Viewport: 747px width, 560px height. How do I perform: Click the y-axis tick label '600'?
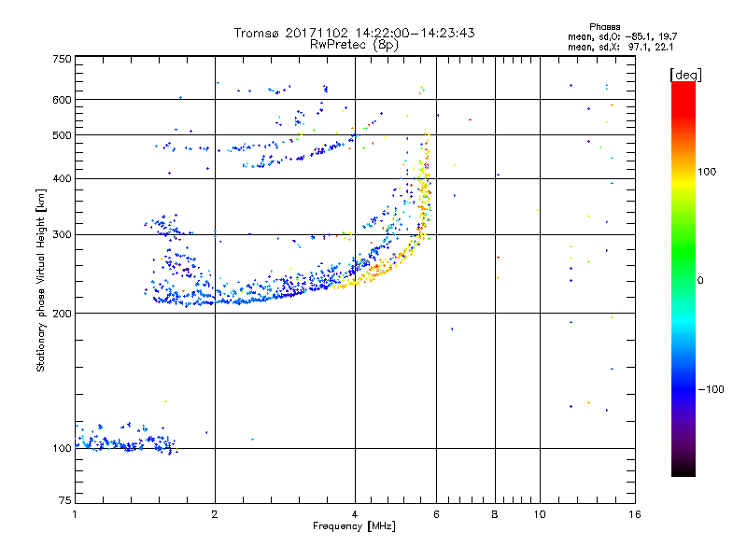62,100
